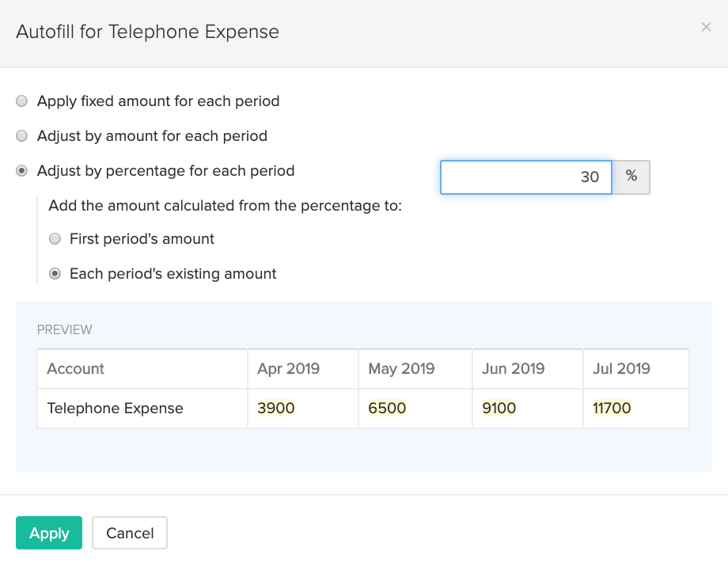Viewport: 728px width, 570px height.
Task: Click the percentage input field showing 30
Action: pos(525,177)
